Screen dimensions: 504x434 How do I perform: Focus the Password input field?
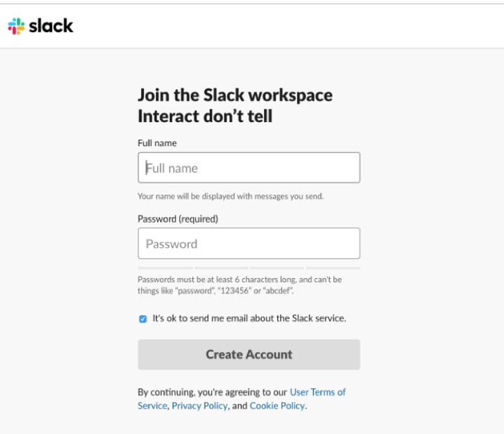(x=248, y=244)
